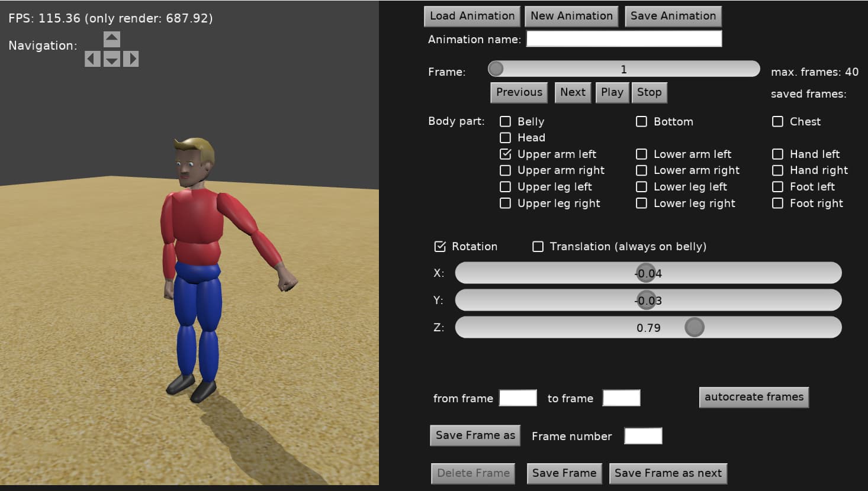Toggle the Translation (always on belly) checkbox
The height and width of the screenshot is (491, 868).
[x=538, y=246]
